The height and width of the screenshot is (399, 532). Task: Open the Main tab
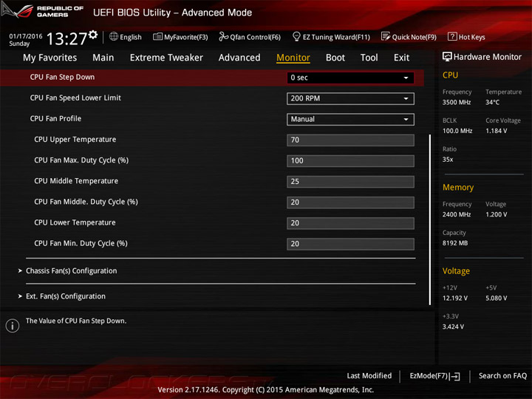[x=103, y=58]
